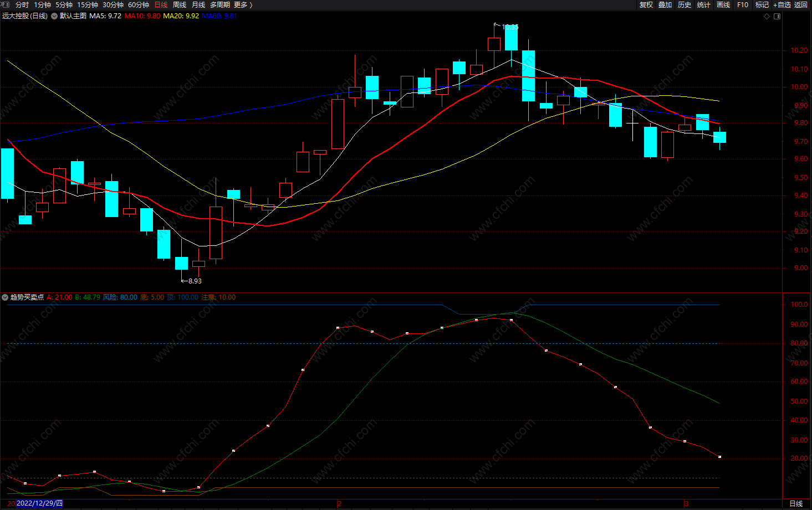The image size is (812, 510).
Task: Open the 多周期 multi-period view
Action: 220,4
